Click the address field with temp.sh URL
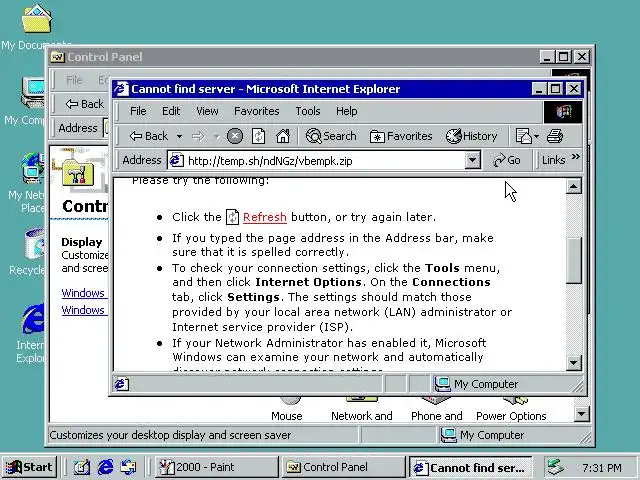Viewport: 640px width, 480px height. (x=316, y=161)
